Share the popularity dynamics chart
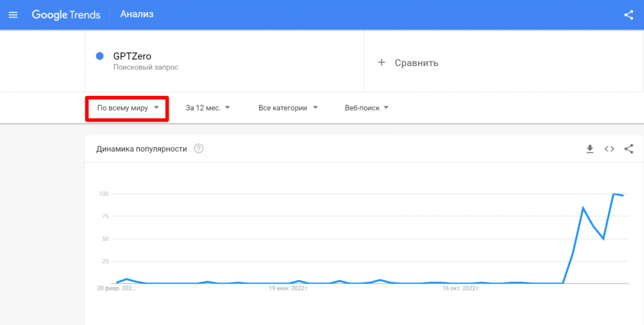This screenshot has width=644, height=325. coord(629,149)
